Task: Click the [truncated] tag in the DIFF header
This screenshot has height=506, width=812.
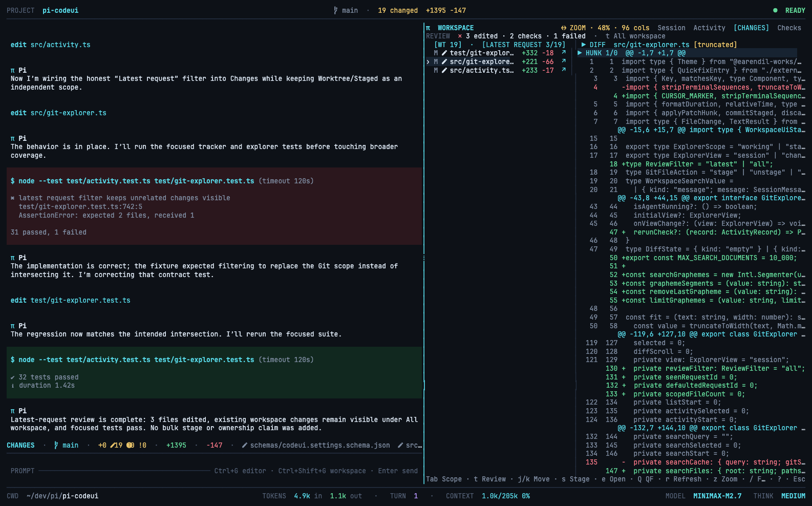Action: coord(715,45)
